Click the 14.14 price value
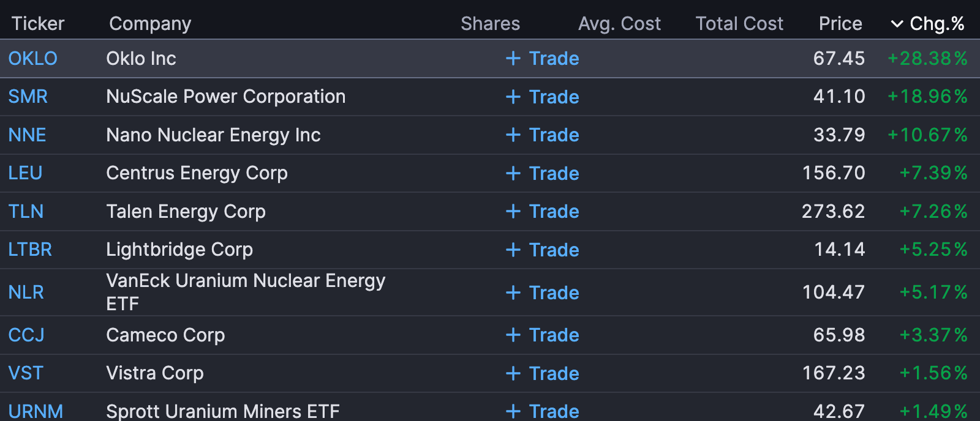This screenshot has height=421, width=980. coord(839,250)
